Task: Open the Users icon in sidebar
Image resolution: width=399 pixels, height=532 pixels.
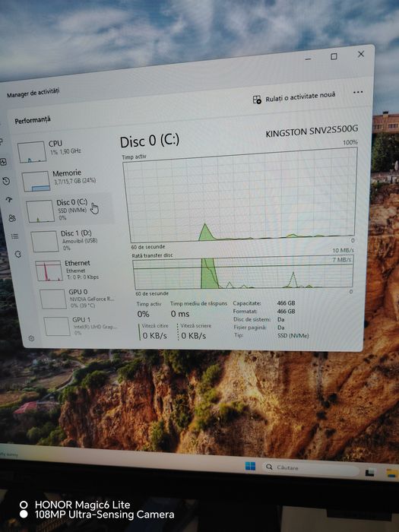Action: [x=12, y=218]
